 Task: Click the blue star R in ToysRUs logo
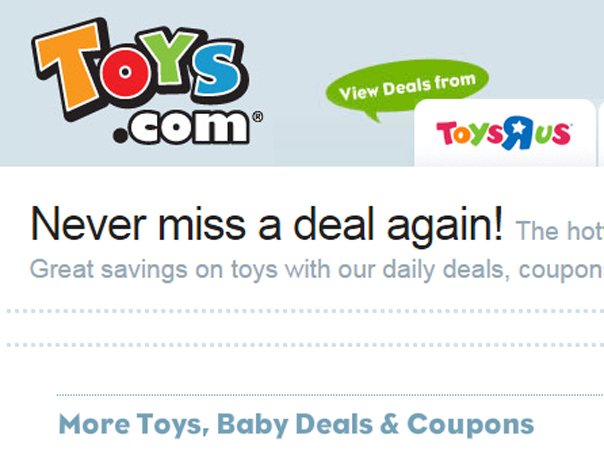[518, 133]
